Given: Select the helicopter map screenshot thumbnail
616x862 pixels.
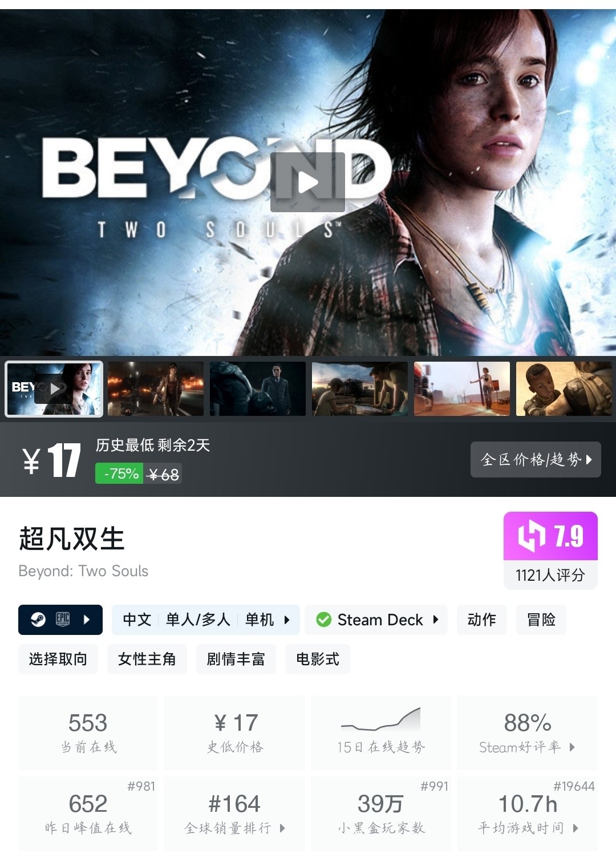Looking at the screenshot, I should click(360, 388).
